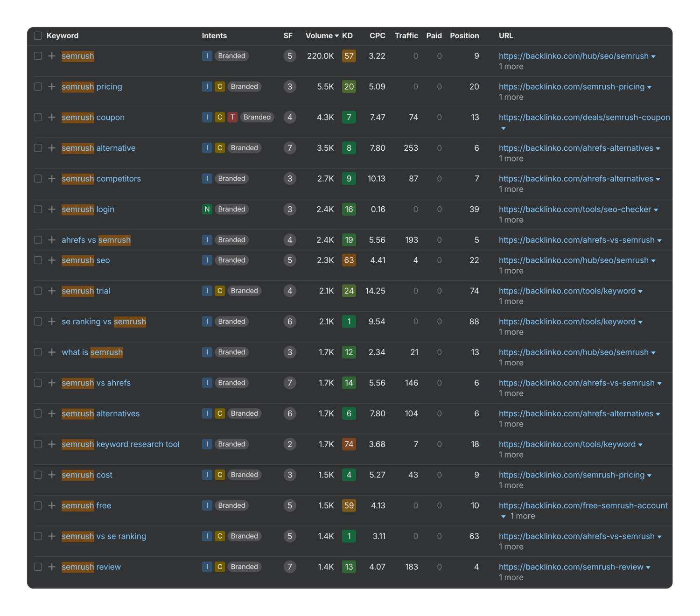The width and height of the screenshot is (700, 616).
Task: Click KD badge 63 in 'semrush seo' row
Action: click(x=349, y=260)
